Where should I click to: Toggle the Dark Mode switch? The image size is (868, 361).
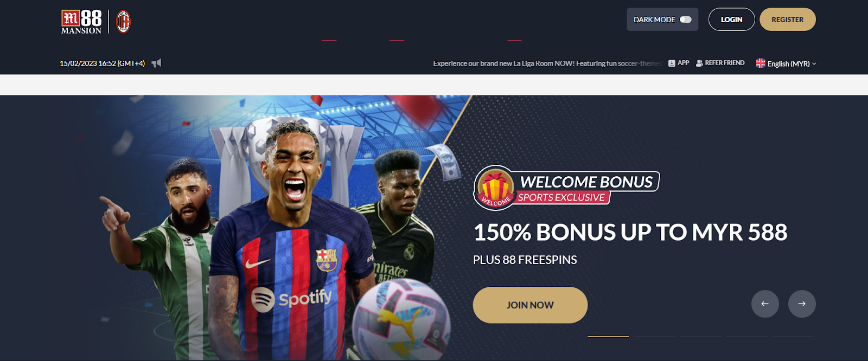point(686,20)
